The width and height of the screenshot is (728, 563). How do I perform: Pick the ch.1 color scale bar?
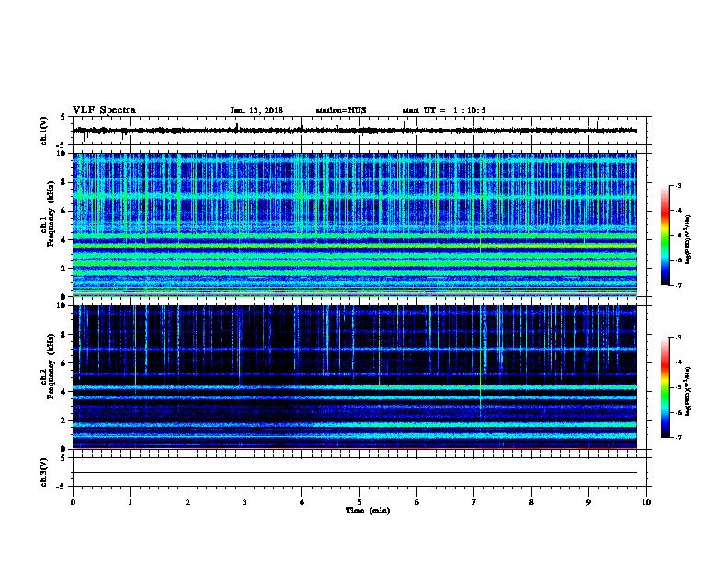pos(665,236)
